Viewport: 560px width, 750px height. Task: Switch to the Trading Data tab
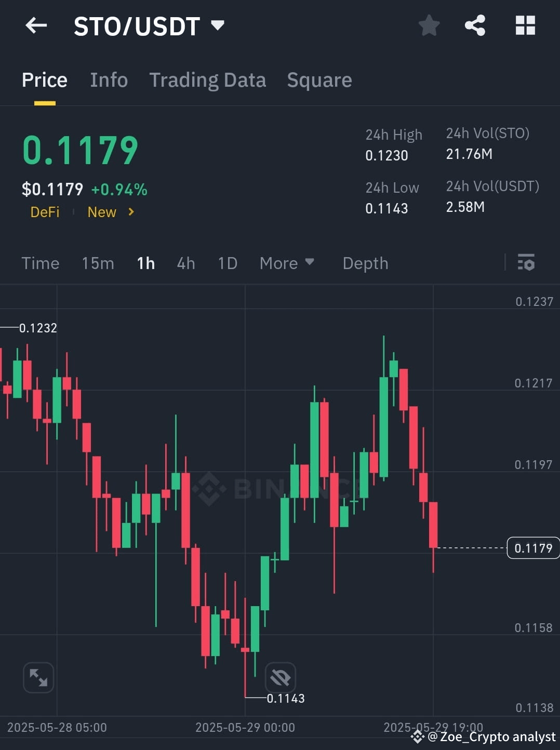coord(208,80)
